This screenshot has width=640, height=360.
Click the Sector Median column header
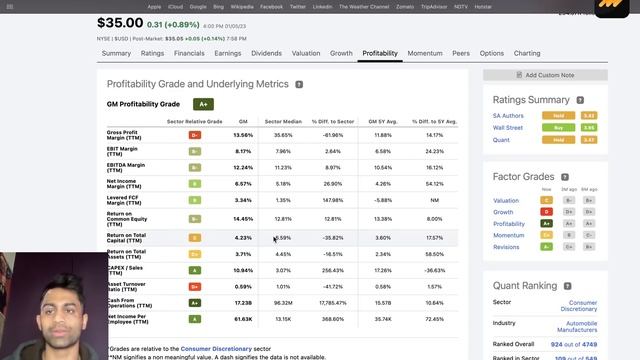coord(283,122)
